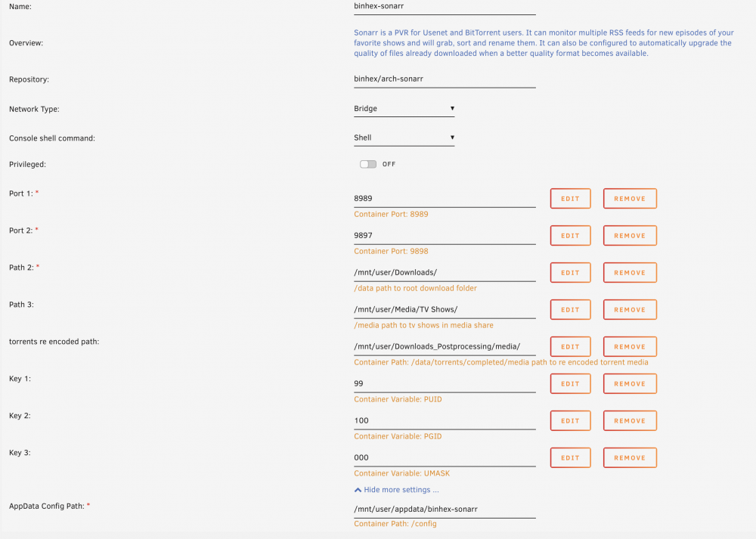Image resolution: width=756 pixels, height=539 pixels.
Task: Click the Key 2 value field 100
Action: tap(445, 421)
